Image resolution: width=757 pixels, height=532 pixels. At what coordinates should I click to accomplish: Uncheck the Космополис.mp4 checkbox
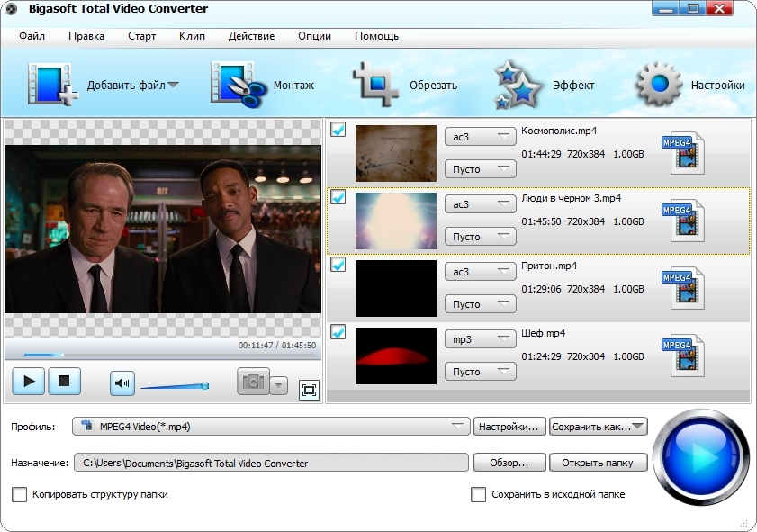pos(338,130)
